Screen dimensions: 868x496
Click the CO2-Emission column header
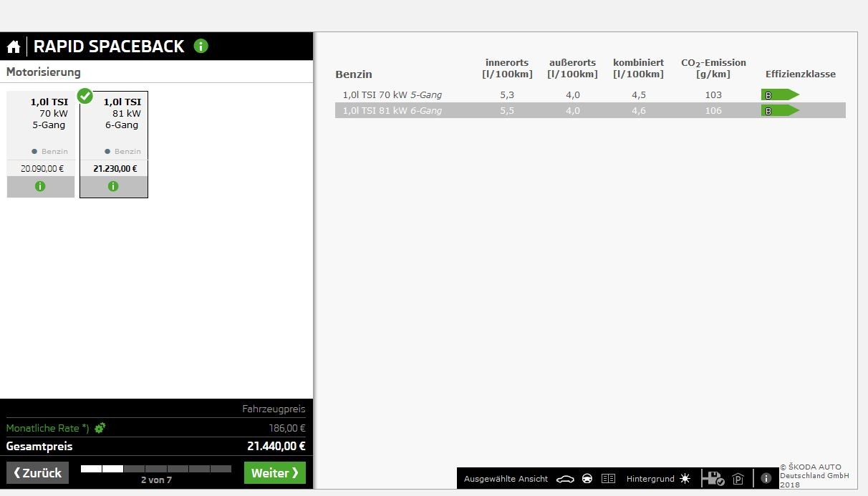tap(713, 68)
